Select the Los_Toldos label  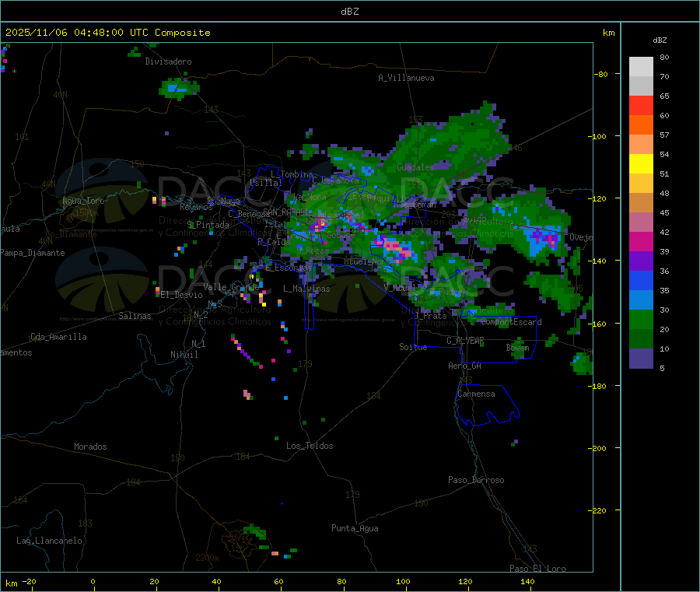point(310,446)
